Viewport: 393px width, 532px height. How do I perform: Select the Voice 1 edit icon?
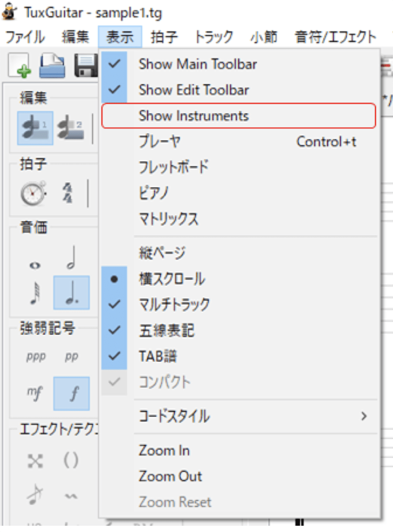[x=35, y=128]
